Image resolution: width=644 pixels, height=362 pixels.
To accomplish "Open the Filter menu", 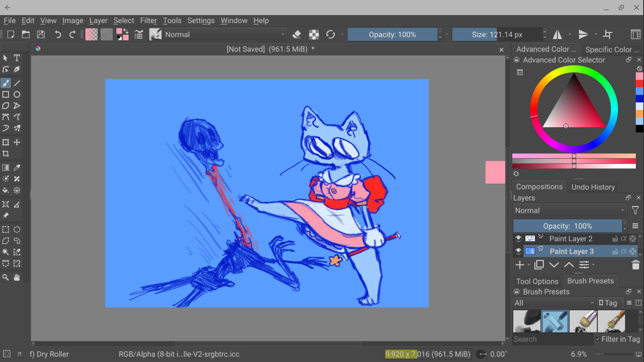I will tap(148, 20).
